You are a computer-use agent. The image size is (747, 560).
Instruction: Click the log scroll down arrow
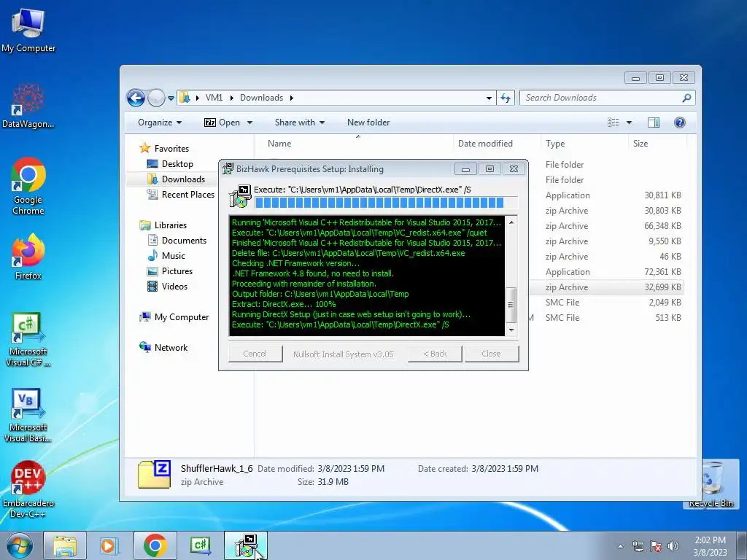click(511, 330)
